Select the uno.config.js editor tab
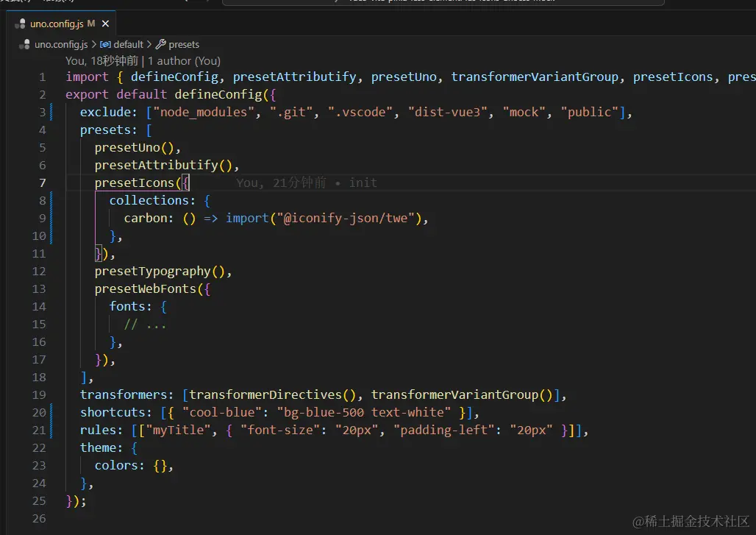The width and height of the screenshot is (756, 535). 61,24
